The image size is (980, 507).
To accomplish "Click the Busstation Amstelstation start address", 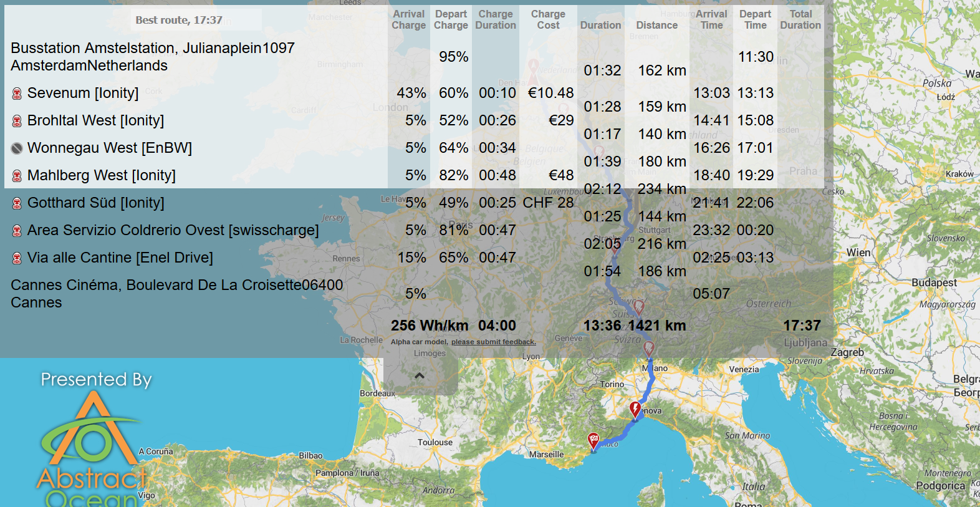I will tap(153, 57).
